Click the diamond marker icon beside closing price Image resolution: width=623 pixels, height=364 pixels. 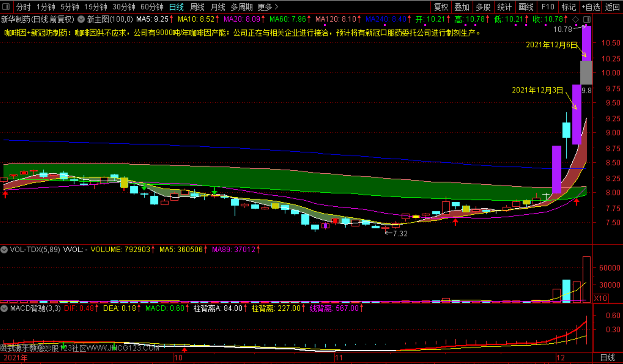tap(575, 19)
